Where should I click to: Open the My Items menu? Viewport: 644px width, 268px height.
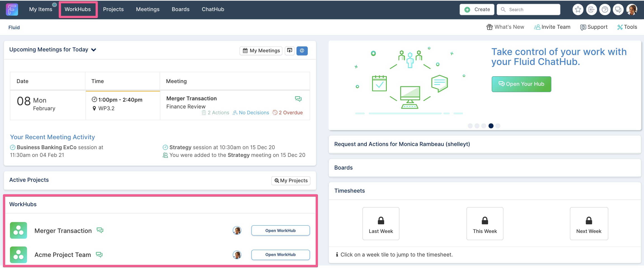(40, 9)
